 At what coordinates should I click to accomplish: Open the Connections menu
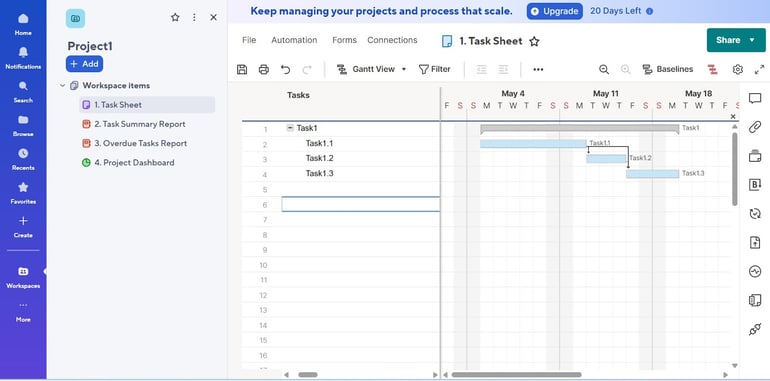tap(392, 40)
